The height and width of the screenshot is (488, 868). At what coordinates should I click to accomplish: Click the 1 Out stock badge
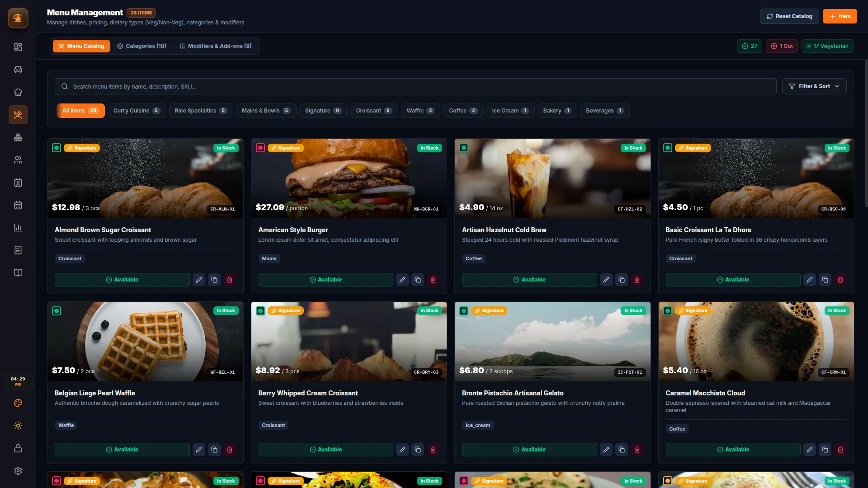(x=782, y=46)
